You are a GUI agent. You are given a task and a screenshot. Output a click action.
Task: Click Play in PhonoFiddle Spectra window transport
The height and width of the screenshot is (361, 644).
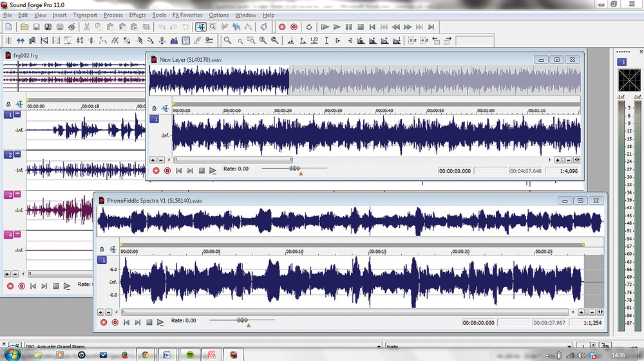(x=160, y=322)
